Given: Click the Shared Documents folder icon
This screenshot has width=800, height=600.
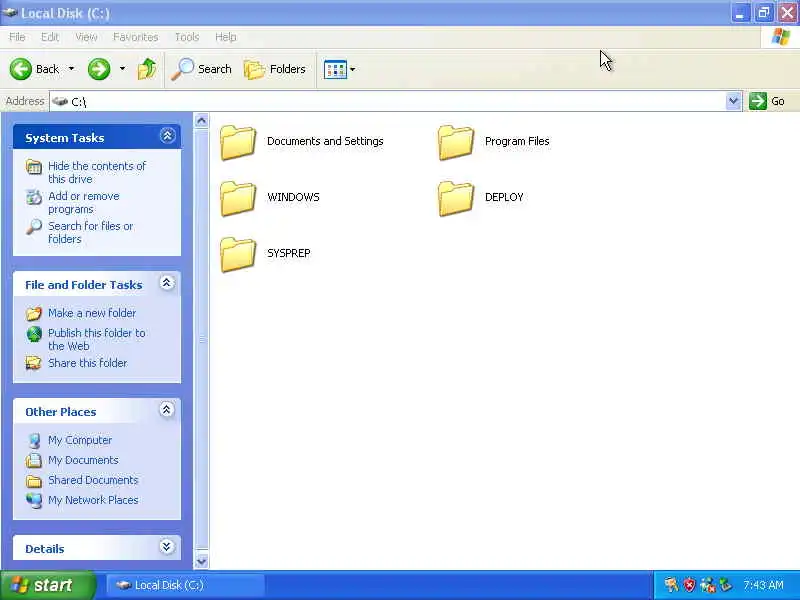Looking at the screenshot, I should point(34,481).
